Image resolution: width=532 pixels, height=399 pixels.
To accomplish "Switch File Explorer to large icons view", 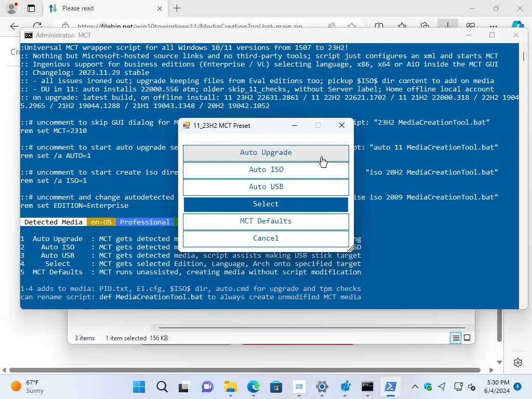I will (467, 338).
